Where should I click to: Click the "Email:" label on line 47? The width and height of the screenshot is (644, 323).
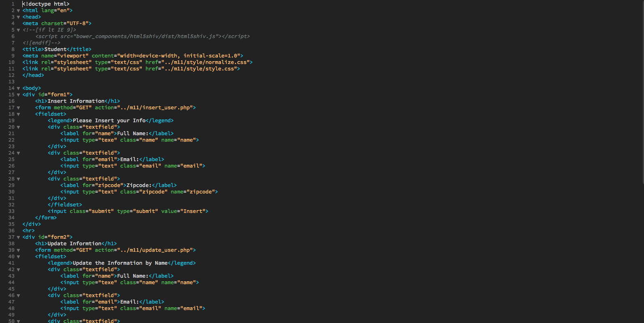click(130, 302)
